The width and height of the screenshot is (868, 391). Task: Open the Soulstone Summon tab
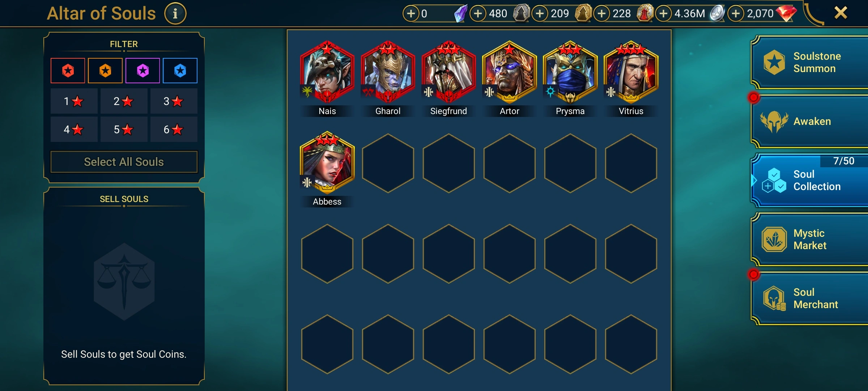810,62
